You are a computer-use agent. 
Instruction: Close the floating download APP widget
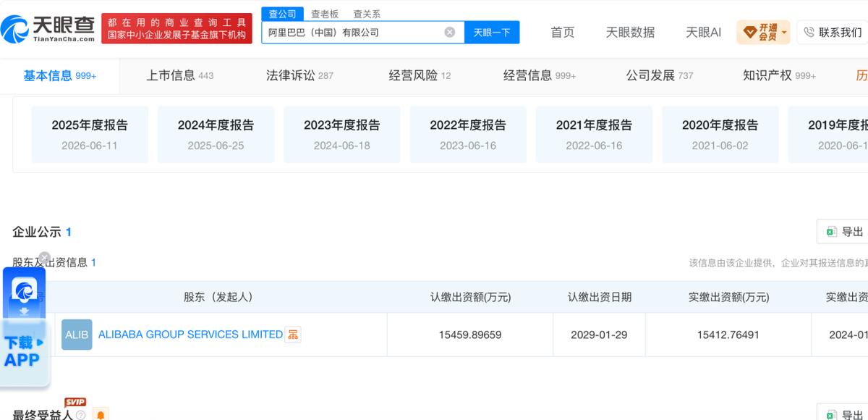pyautogui.click(x=44, y=258)
